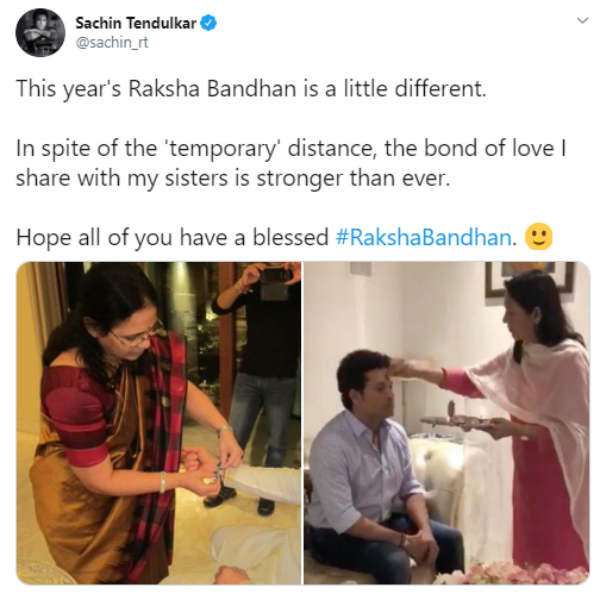This screenshot has height=600, width=600.
Task: Click the puja thali plate
Action: tap(465, 420)
